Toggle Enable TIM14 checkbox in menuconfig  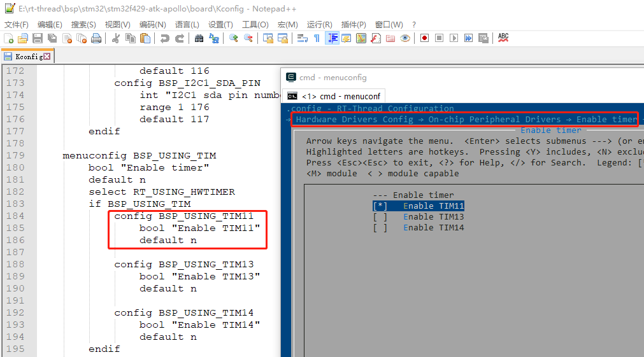click(380, 228)
